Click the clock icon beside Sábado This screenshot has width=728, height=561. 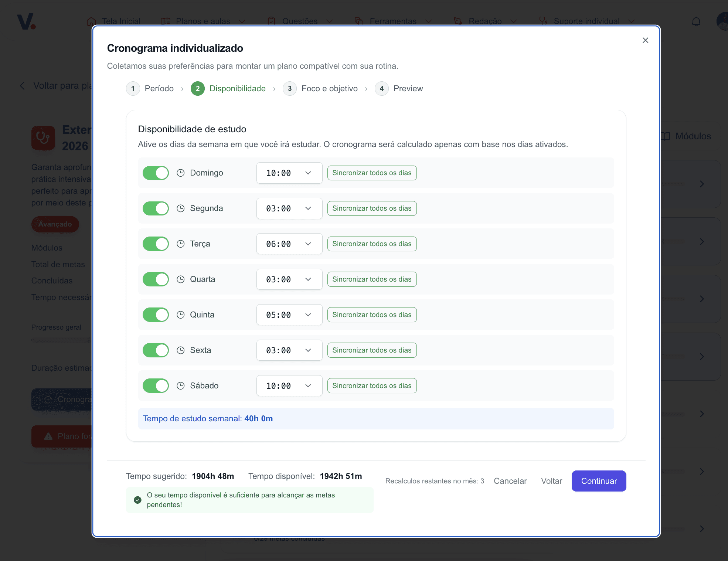[x=180, y=386]
